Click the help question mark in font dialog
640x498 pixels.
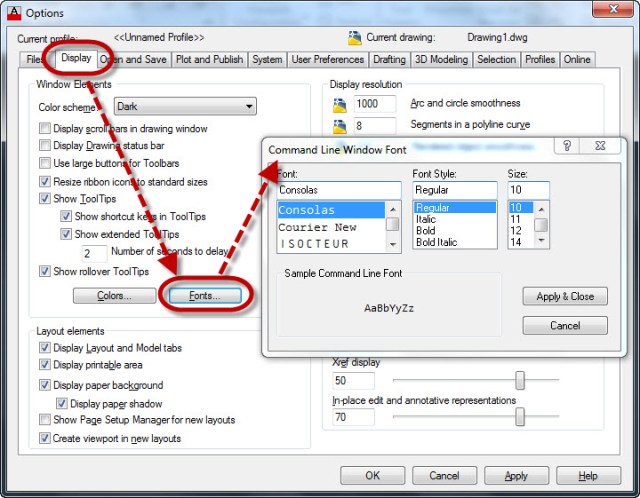tap(566, 147)
